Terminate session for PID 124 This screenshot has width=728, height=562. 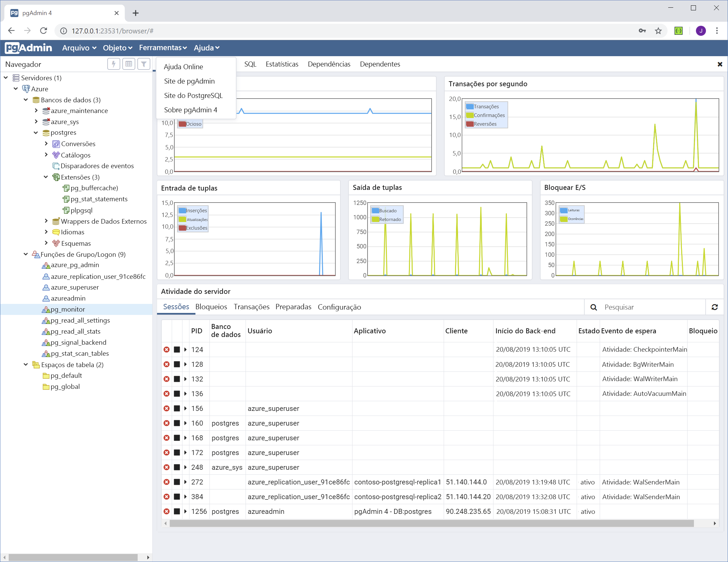[166, 349]
